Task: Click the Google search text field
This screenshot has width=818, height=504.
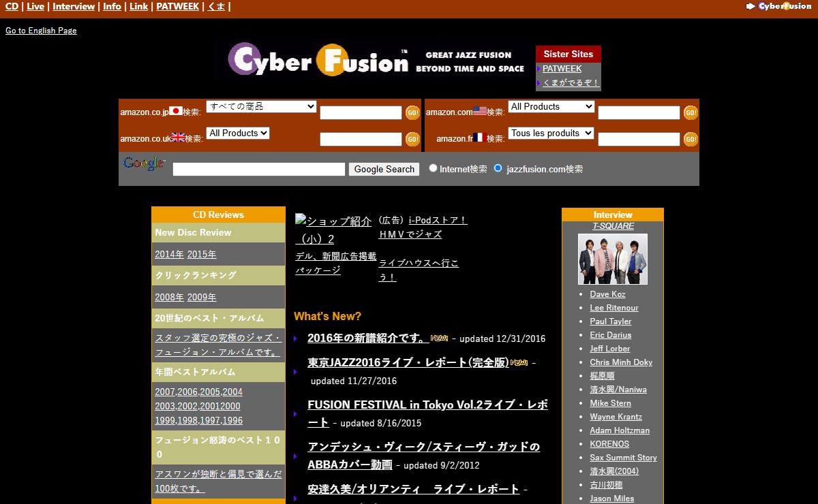Action: click(259, 169)
